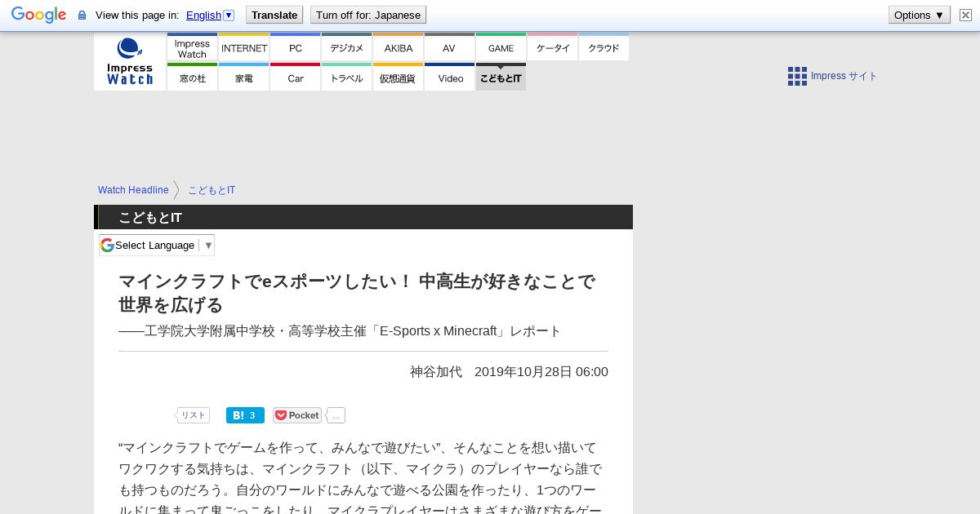980x514 pixels.
Task: Click the date 2019年10月28日 06:00
Action: [541, 372]
